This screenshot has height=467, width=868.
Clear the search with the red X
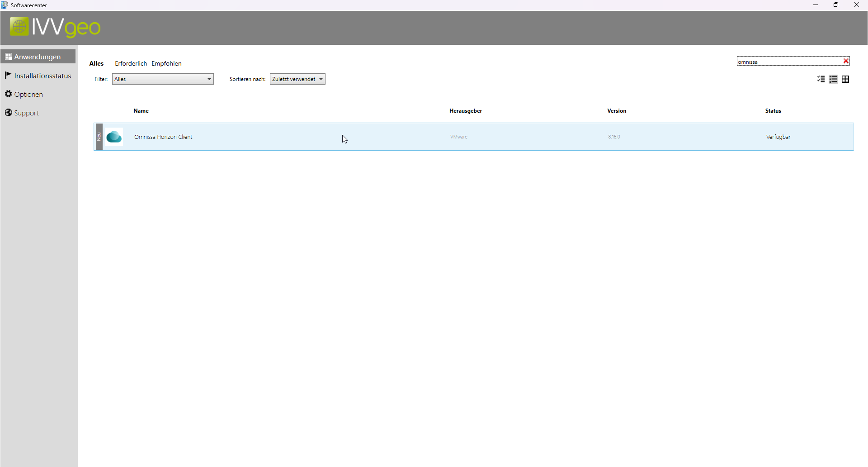coord(846,61)
